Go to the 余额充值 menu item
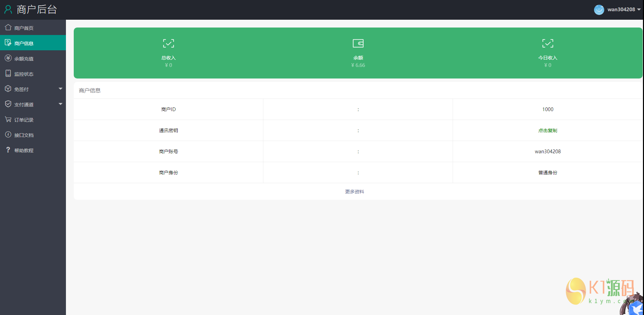Viewport: 644px width, 315px height. tap(33, 58)
